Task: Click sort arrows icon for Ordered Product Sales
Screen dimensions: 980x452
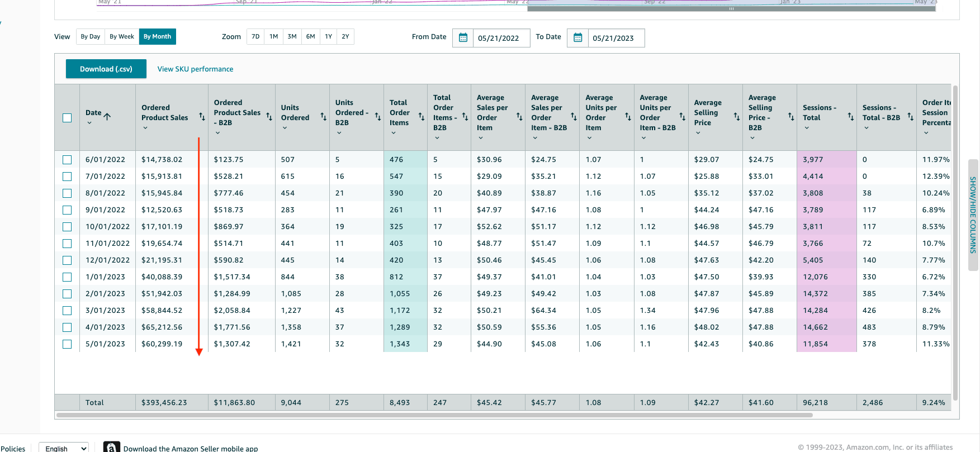Action: click(202, 117)
